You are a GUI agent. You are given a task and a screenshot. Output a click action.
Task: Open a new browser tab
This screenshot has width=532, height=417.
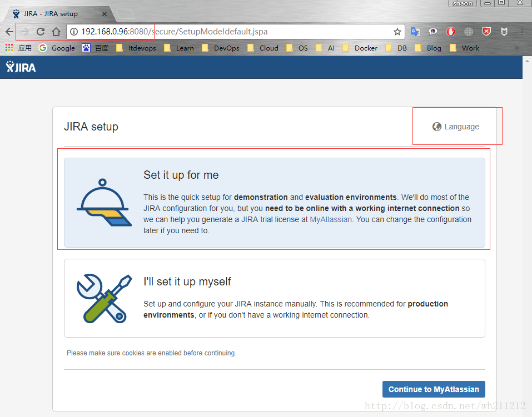tap(125, 14)
